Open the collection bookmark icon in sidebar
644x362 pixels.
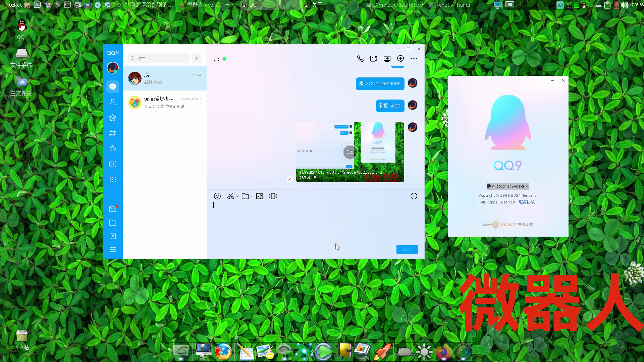[113, 236]
